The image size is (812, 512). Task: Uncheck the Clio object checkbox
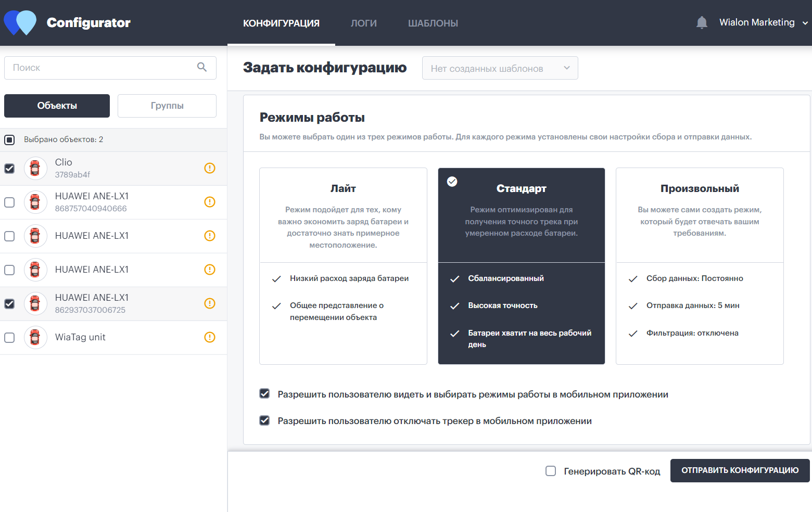pos(9,169)
